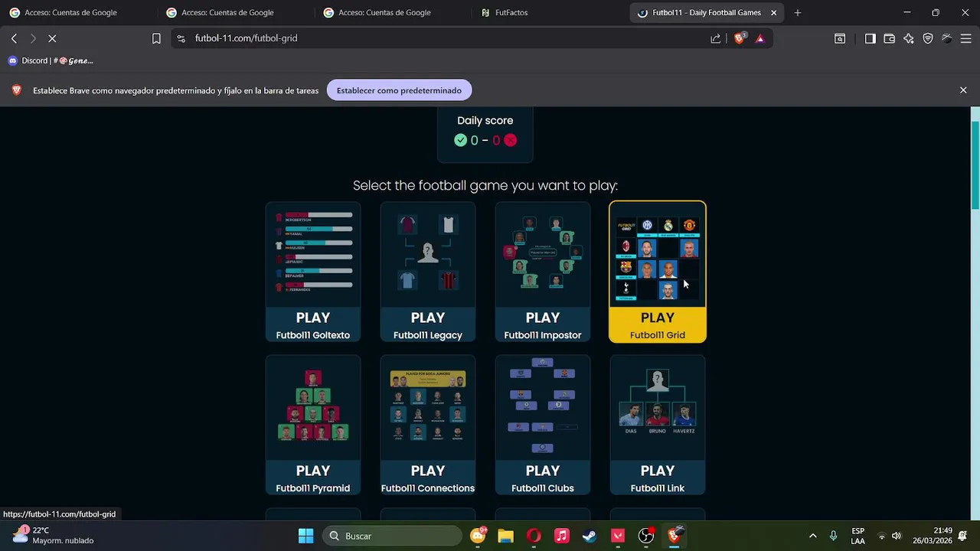Open the Connections preview thumbnail
Viewport: 980px width, 551px height.
tap(428, 408)
